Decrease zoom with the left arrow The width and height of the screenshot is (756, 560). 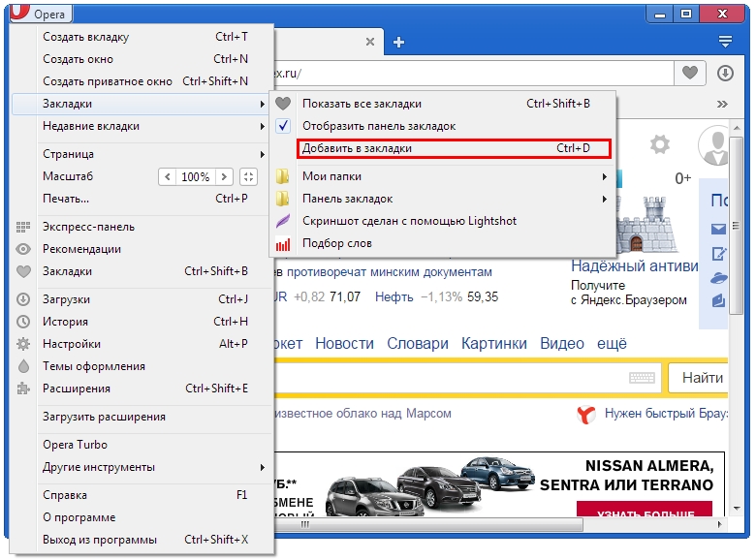(168, 177)
